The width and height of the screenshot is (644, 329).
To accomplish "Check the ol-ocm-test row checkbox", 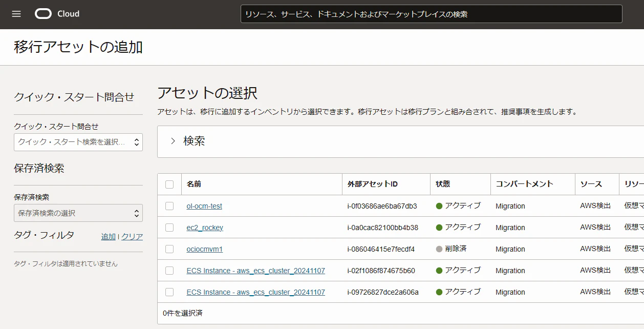I will point(169,206).
